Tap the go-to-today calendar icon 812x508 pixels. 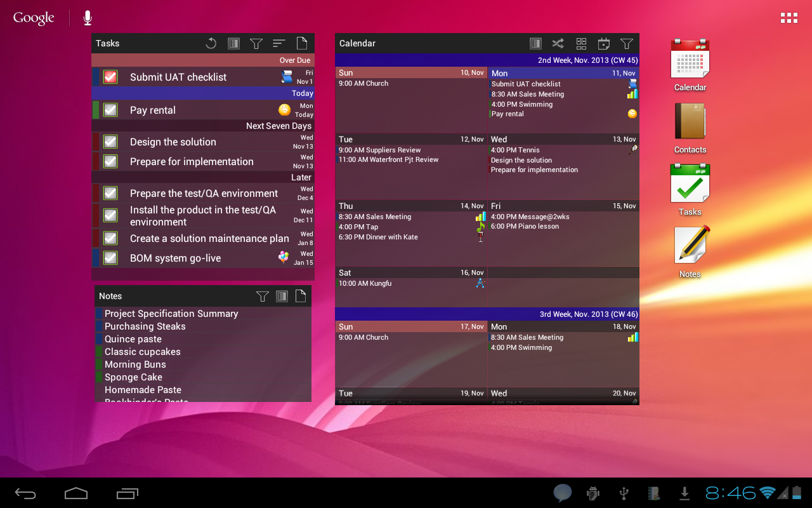604,43
